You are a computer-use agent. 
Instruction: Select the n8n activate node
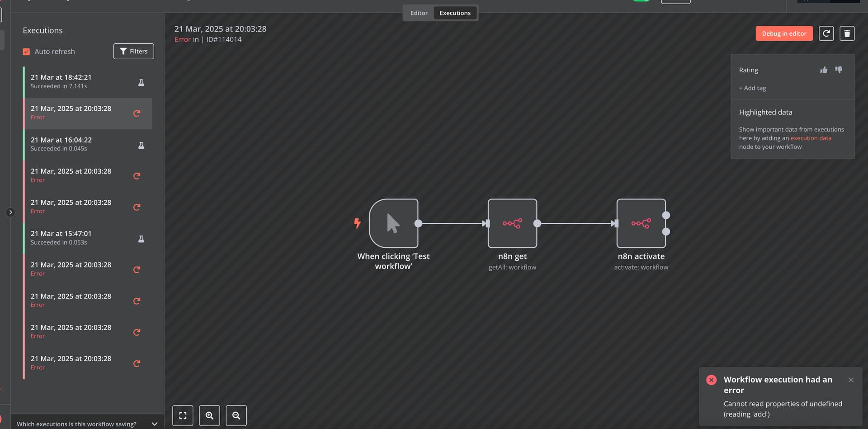tap(641, 223)
